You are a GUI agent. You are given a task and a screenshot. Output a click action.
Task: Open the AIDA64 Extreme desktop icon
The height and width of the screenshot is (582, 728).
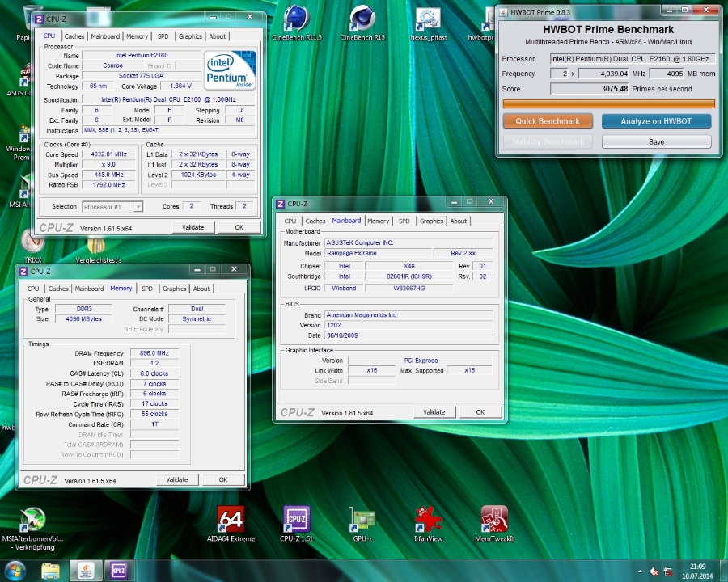(x=231, y=524)
